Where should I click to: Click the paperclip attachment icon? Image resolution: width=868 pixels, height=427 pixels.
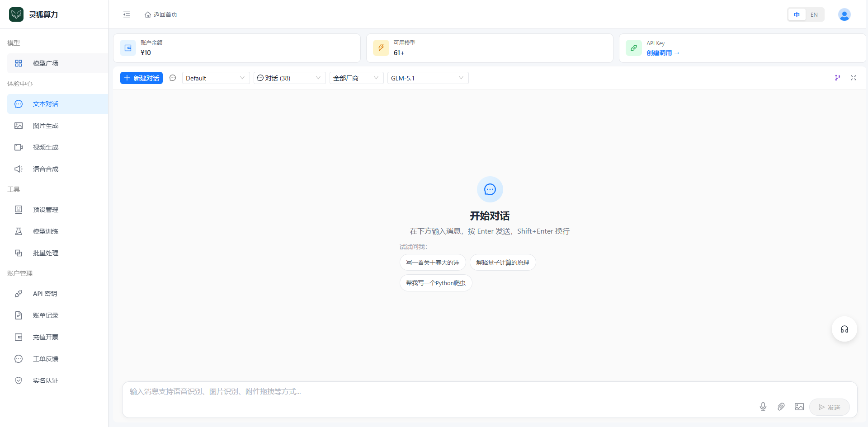[x=781, y=407]
